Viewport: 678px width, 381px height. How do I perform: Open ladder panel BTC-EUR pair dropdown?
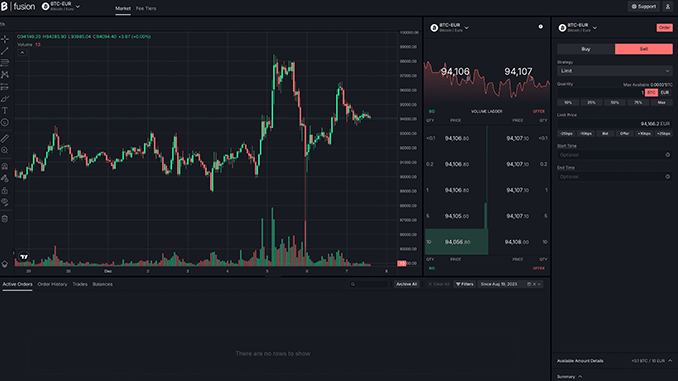click(x=450, y=28)
